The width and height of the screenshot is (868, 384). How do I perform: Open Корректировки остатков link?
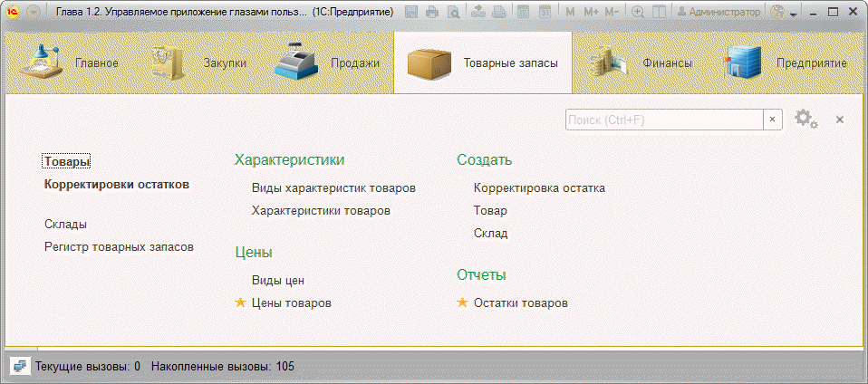[x=116, y=184]
